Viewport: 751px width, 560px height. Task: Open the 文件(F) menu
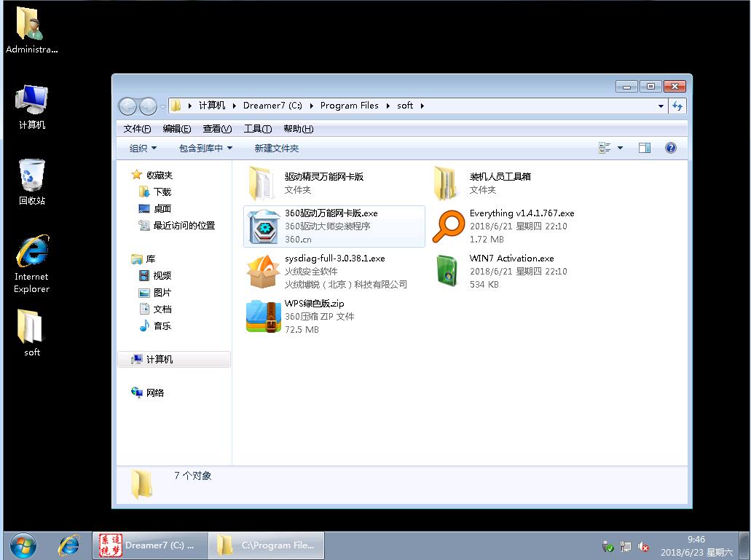137,129
